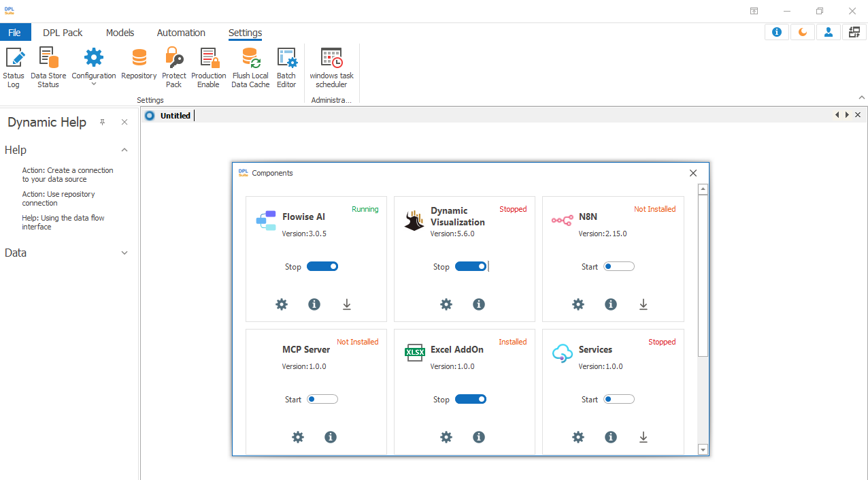The image size is (868, 480).
Task: Toggle Dynamic Visualization switch
Action: pos(471,267)
